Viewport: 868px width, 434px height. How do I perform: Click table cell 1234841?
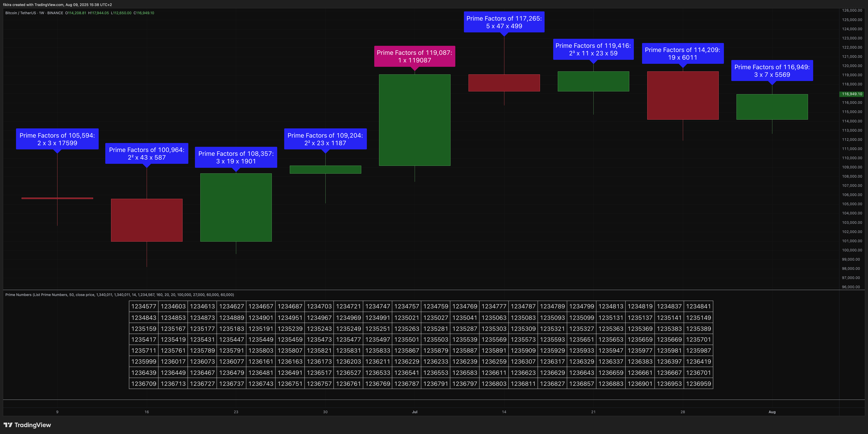698,306
